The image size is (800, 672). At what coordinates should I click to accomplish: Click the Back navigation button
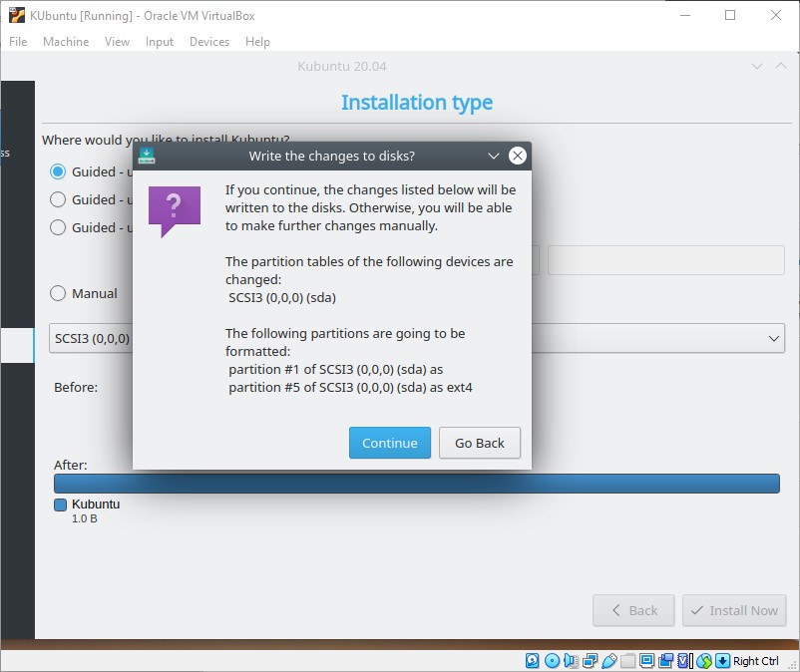pos(633,610)
